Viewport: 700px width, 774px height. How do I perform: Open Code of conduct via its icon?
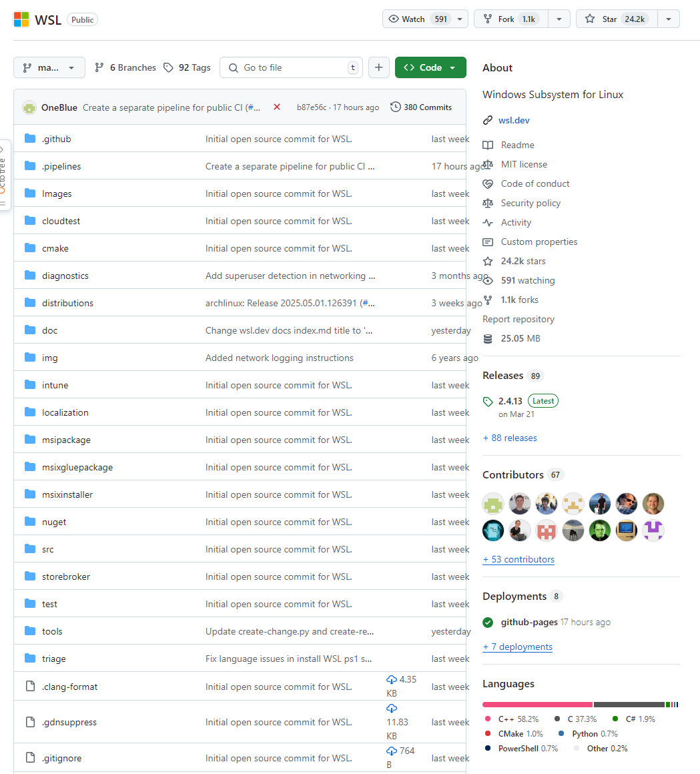pyautogui.click(x=488, y=183)
